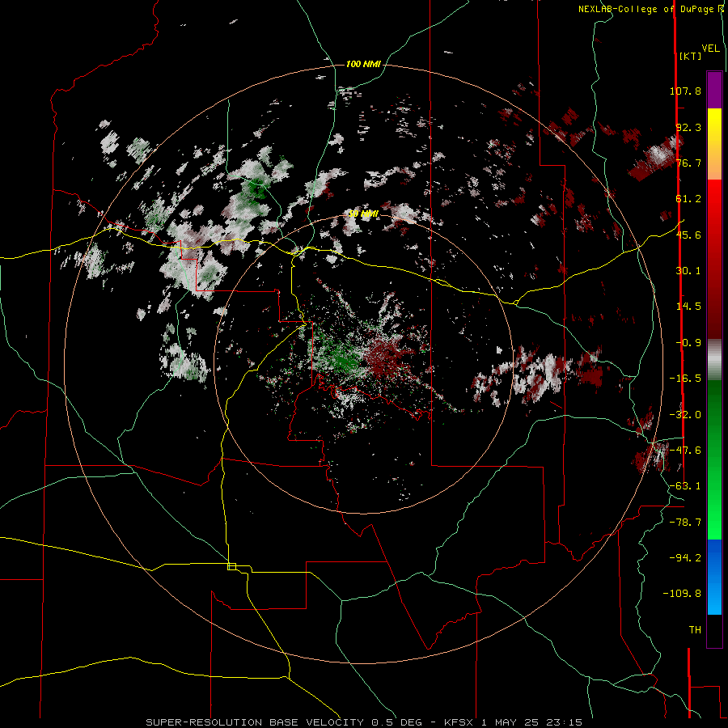The width and height of the screenshot is (728, 728).
Task: Click the 107.8 value on velocity scale
Action: (x=685, y=91)
